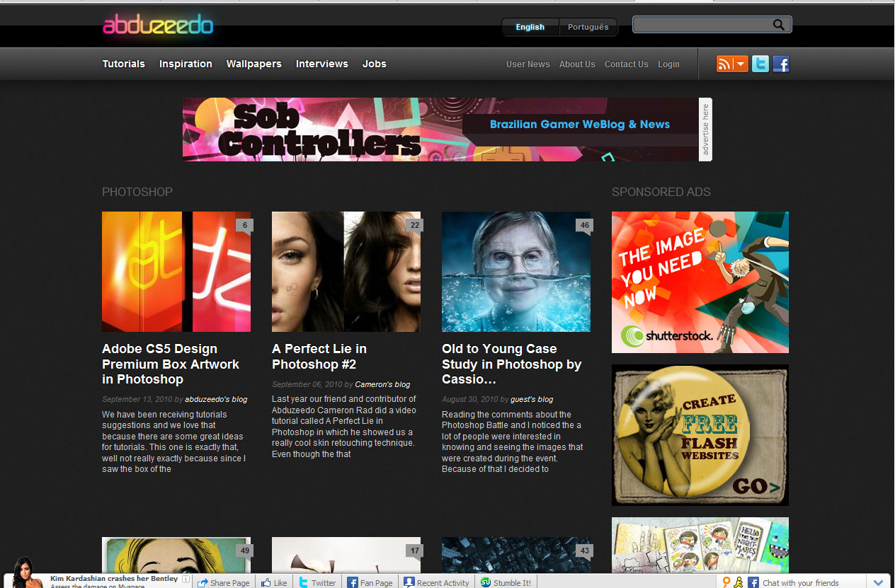Open the Adobe CS5 box artwork thumbnail
Image resolution: width=895 pixels, height=588 pixels.
(x=176, y=272)
